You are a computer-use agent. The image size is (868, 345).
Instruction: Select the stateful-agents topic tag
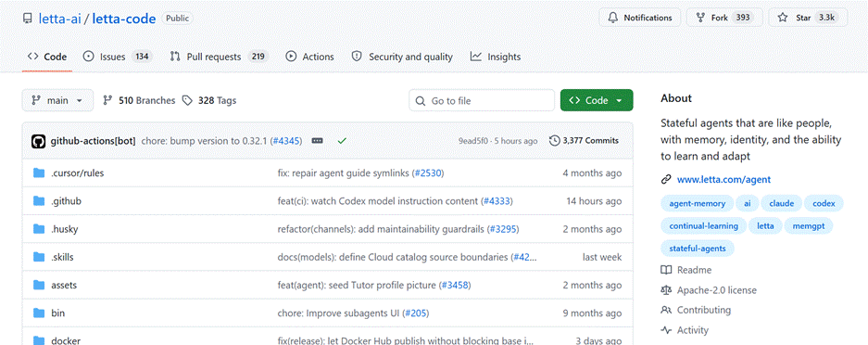(x=697, y=249)
